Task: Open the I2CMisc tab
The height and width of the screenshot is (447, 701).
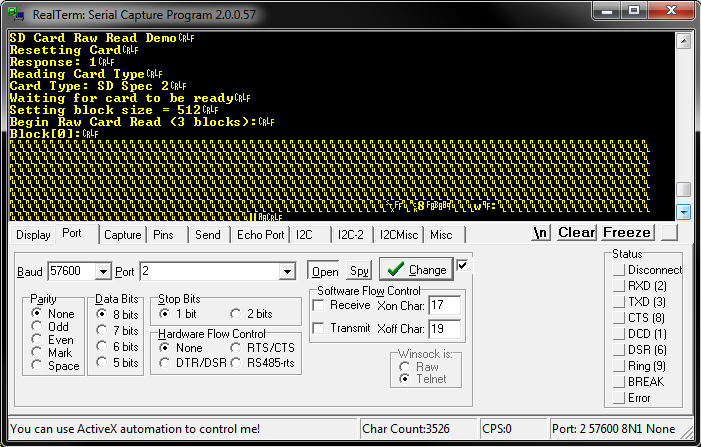Action: 399,235
